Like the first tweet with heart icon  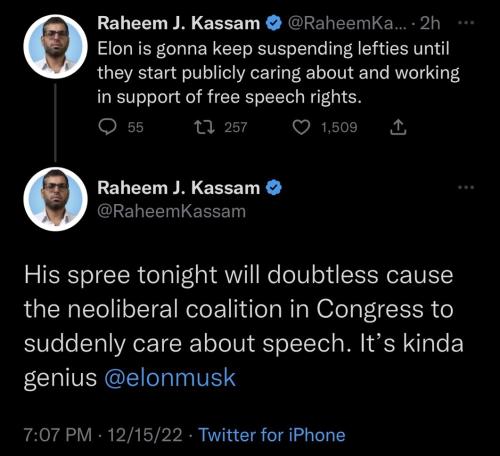click(x=301, y=127)
